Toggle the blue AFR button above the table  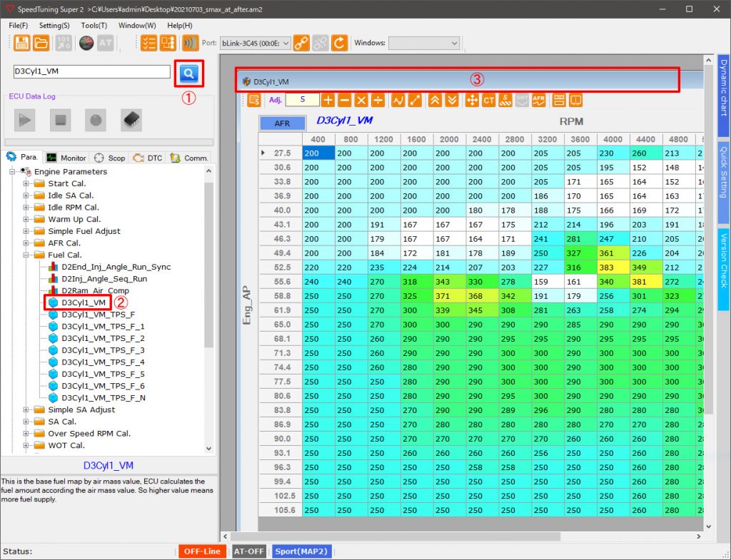[x=282, y=123]
